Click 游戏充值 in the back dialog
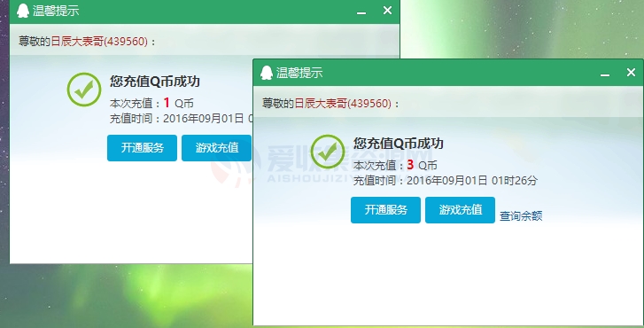 [x=217, y=148]
